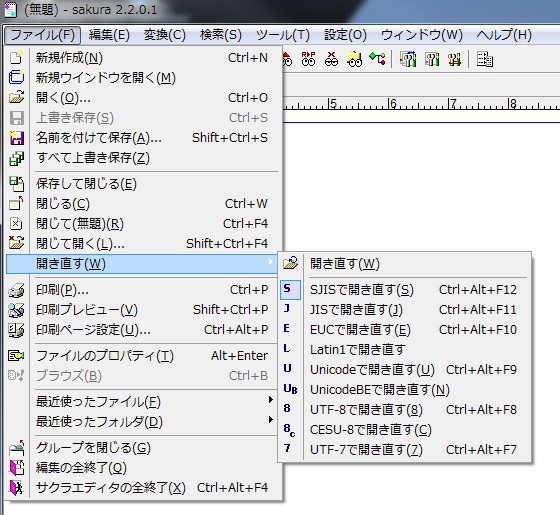
Task: Open the ツール(T) menu
Action: (x=282, y=35)
